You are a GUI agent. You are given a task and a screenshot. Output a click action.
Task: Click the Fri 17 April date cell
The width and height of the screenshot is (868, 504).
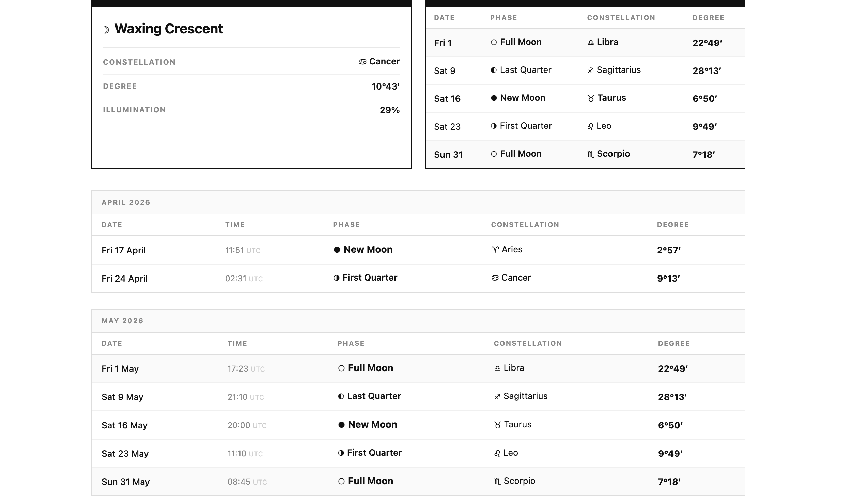(124, 250)
